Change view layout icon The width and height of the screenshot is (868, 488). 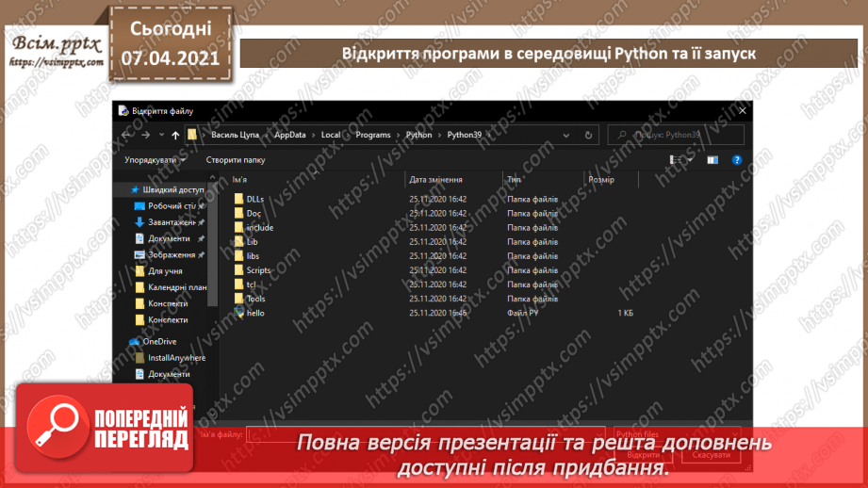676,160
